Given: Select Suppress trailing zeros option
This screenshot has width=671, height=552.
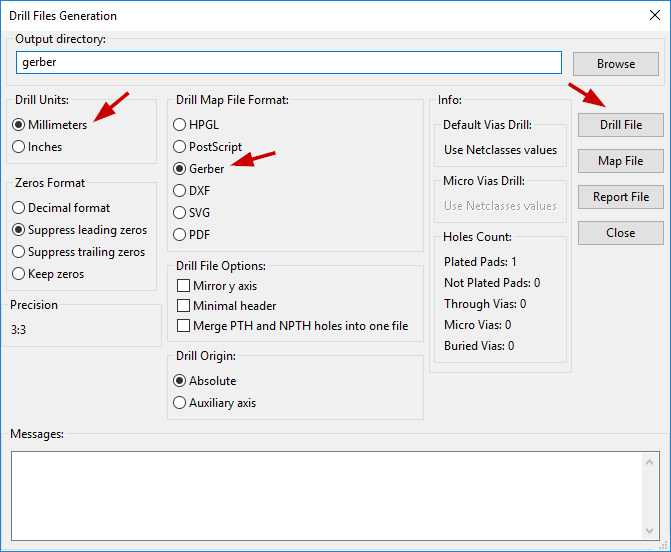Looking at the screenshot, I should (x=79, y=252).
